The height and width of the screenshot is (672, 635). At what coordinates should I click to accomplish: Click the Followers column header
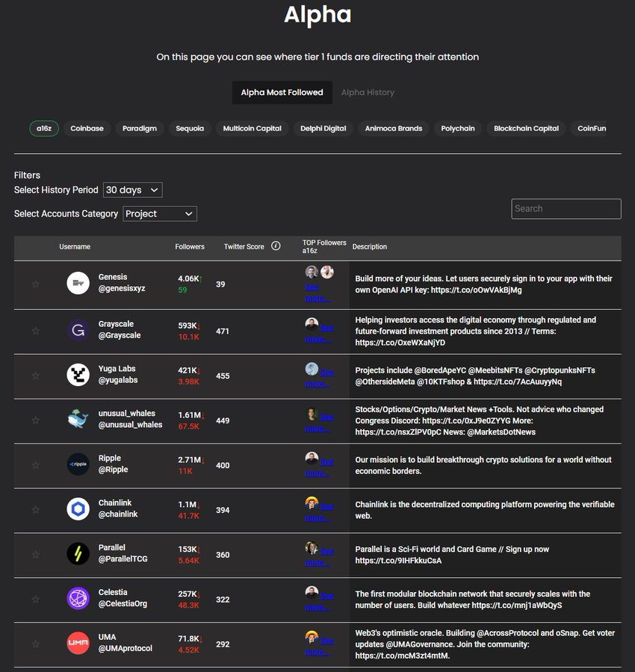coord(190,247)
